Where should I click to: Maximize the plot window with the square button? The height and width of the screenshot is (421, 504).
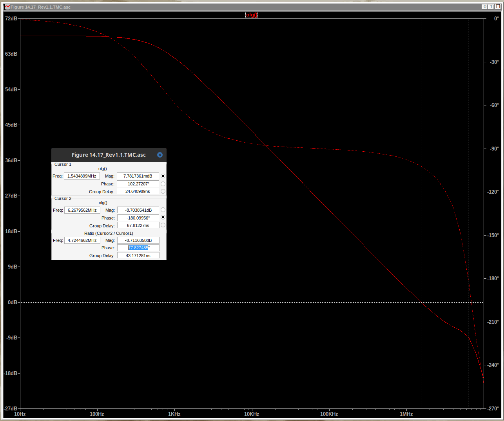(498, 7)
